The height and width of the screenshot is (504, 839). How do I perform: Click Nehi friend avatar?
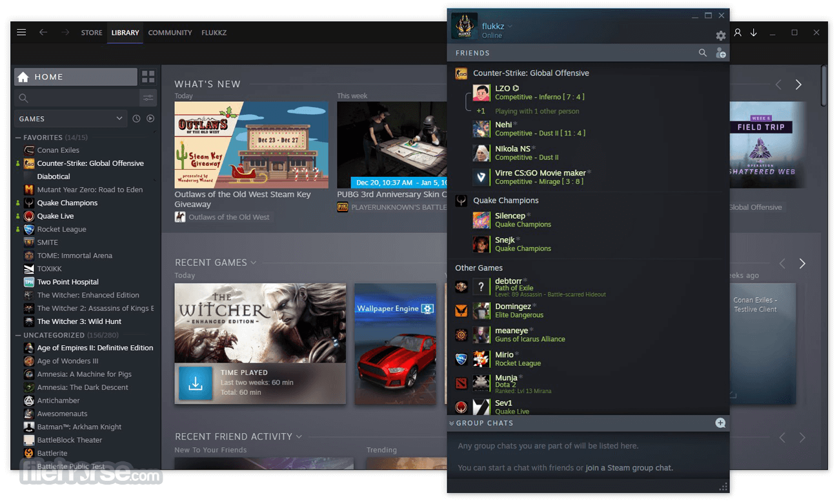coord(481,128)
